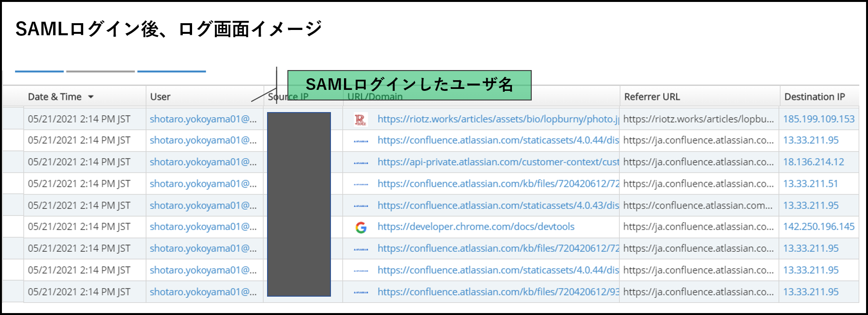Open the confluence kb/files/720420612/93 link

(498, 292)
